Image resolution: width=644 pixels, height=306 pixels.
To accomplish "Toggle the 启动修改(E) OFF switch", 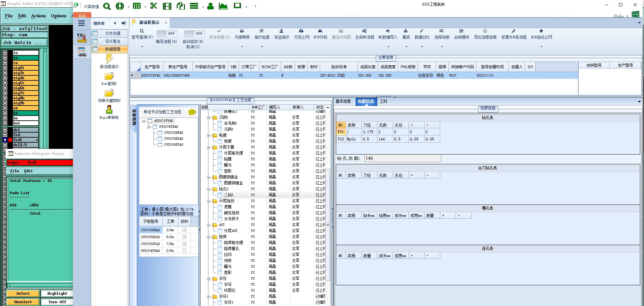I will pyautogui.click(x=195, y=34).
